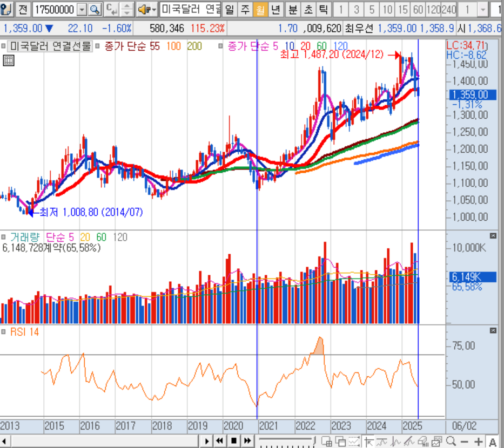Open the data grid table icon
This screenshot has height=448, width=504.
(9, 60)
